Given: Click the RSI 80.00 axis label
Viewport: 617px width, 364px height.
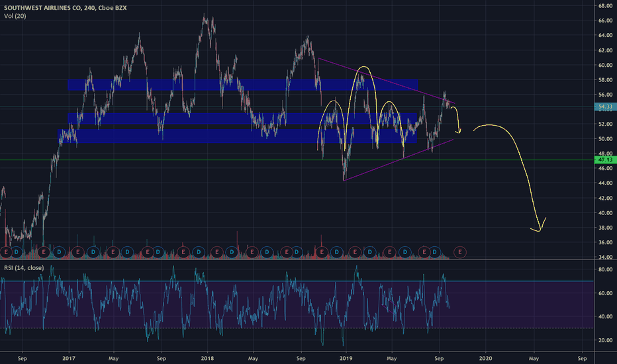Looking at the screenshot, I should click(x=605, y=269).
